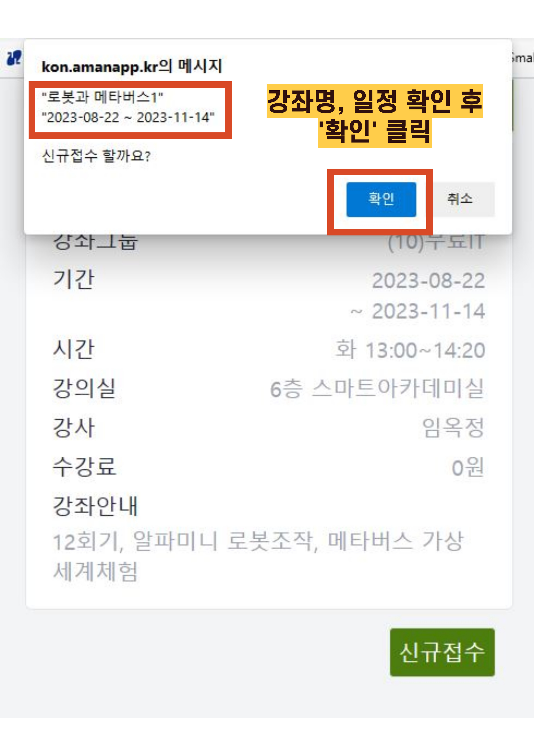Click the yellow highlighted instruction annotation
534x756 pixels.
point(375,116)
